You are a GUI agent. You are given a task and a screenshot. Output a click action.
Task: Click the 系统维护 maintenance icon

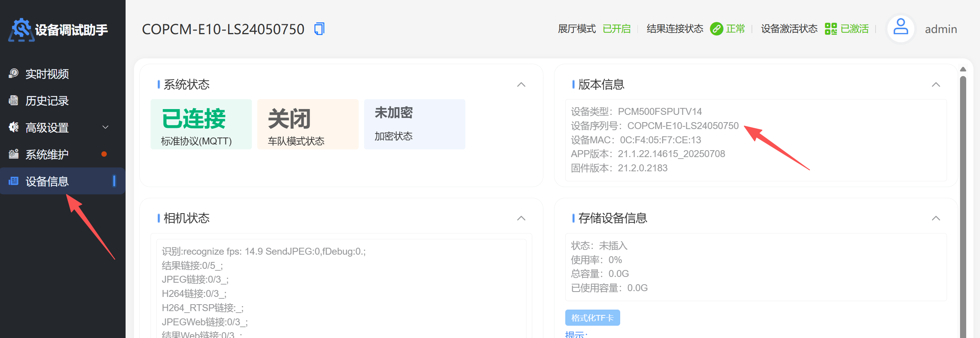click(13, 154)
